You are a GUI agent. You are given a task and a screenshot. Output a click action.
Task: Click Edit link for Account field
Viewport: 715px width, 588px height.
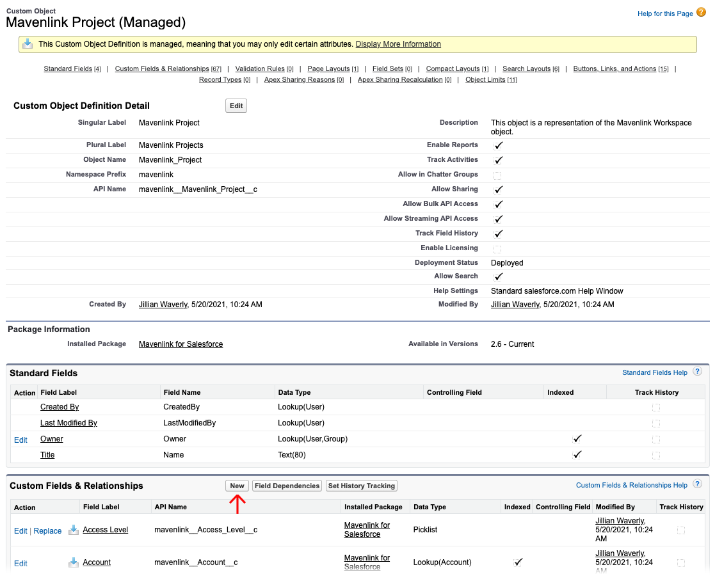click(20, 564)
